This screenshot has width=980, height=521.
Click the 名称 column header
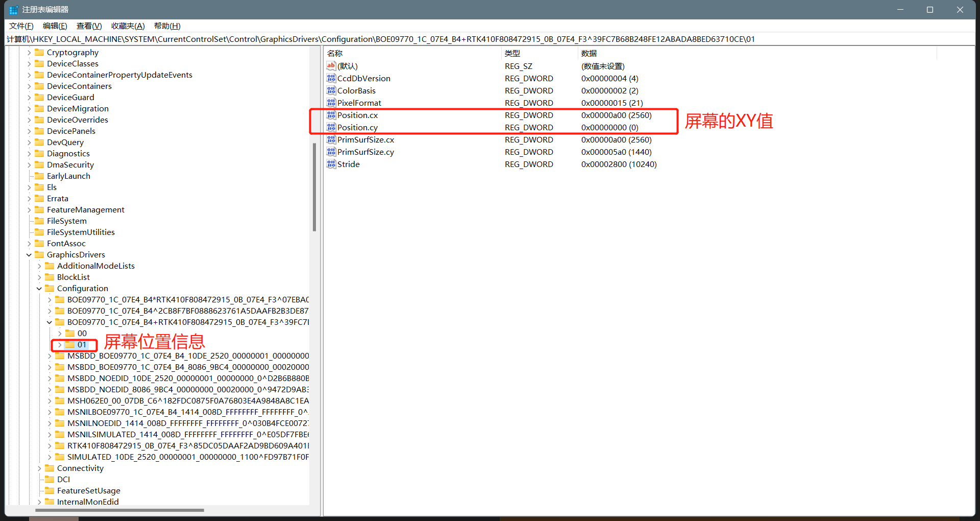tap(335, 54)
